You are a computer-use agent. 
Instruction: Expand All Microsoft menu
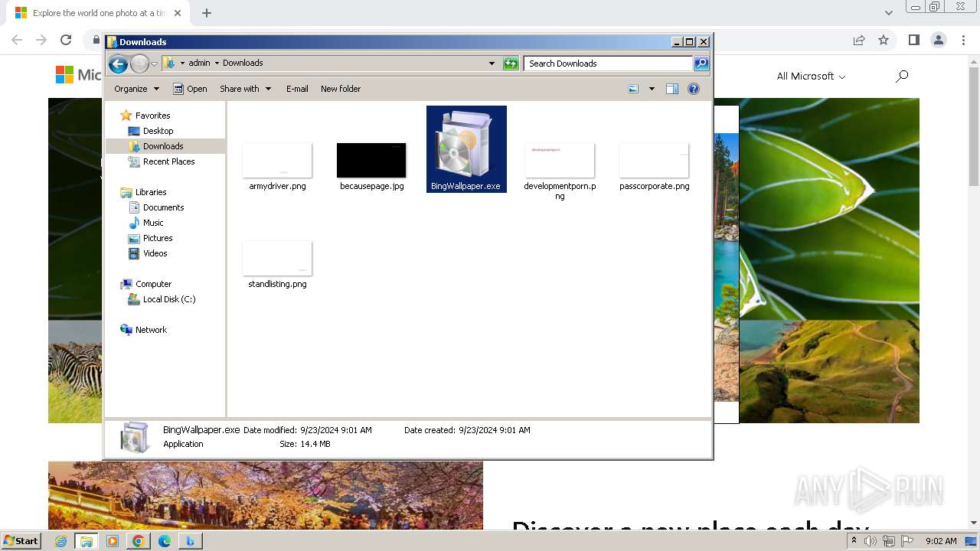811,76
